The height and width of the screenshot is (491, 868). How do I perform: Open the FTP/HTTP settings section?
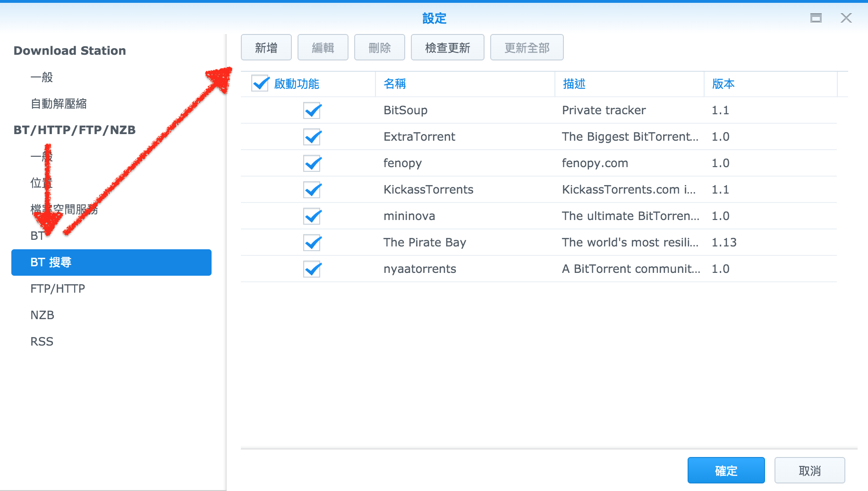point(58,288)
